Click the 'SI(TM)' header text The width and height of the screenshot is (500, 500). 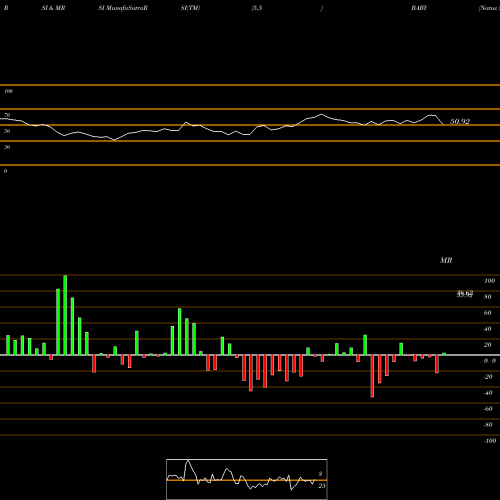(x=190, y=8)
